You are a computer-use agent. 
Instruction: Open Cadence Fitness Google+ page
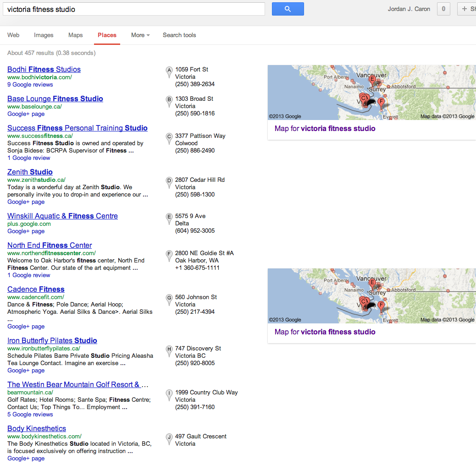[x=26, y=327]
